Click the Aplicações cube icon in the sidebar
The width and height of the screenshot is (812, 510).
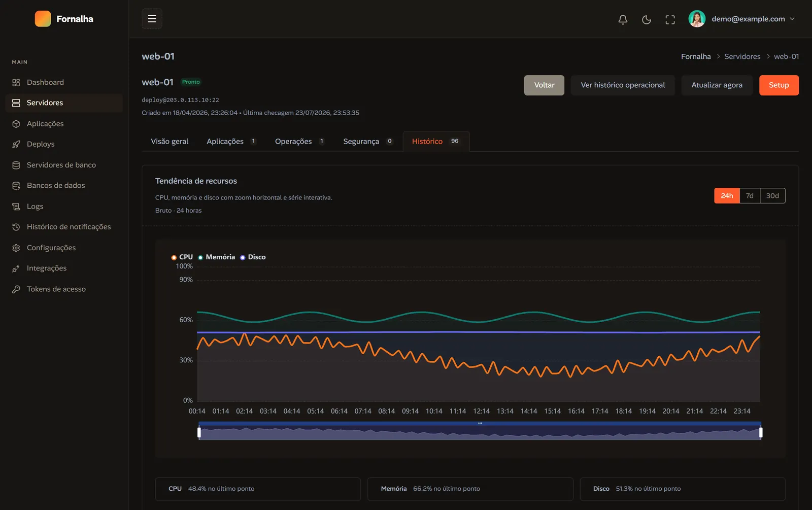(x=16, y=124)
